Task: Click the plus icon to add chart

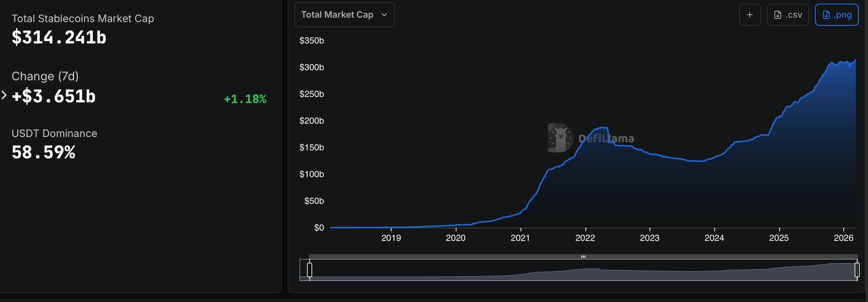Action: coord(750,15)
